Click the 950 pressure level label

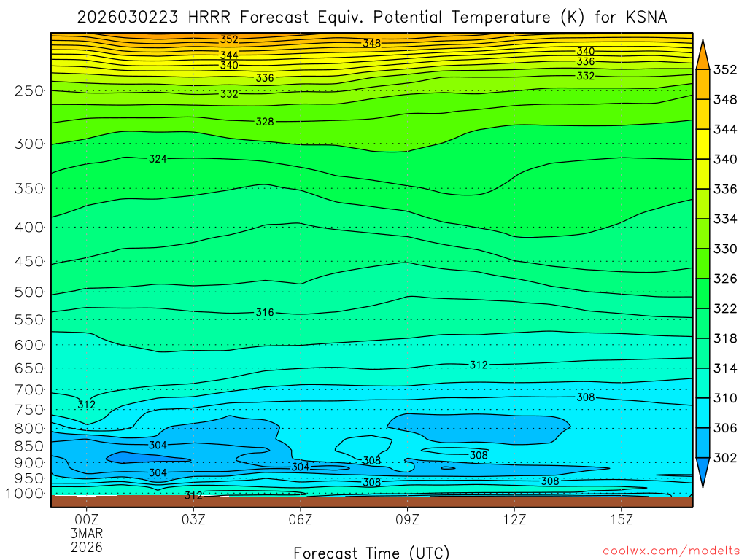pos(29,478)
